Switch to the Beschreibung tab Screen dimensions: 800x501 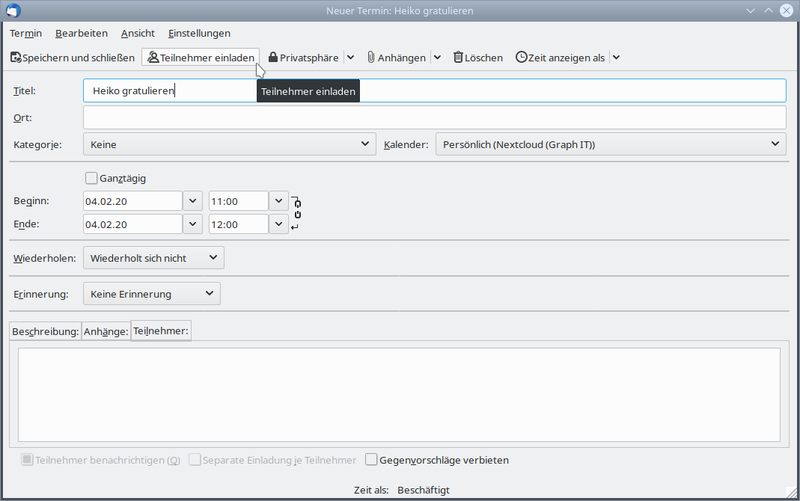[x=45, y=331]
